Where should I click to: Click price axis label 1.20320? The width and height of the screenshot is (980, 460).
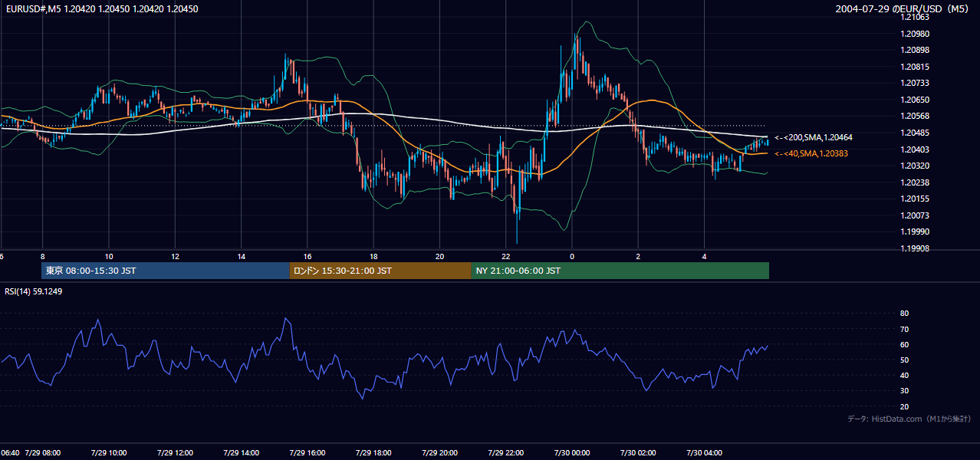(x=915, y=166)
